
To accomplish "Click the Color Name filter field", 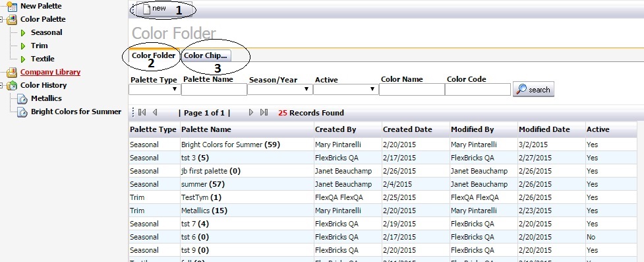I will tap(411, 89).
